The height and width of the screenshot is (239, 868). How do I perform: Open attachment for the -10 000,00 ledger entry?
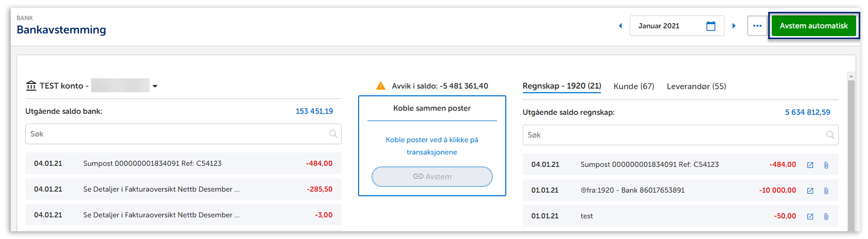click(826, 191)
